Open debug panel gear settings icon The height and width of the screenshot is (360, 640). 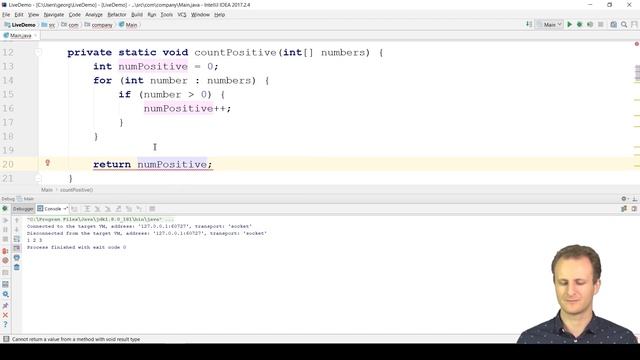pos(624,199)
